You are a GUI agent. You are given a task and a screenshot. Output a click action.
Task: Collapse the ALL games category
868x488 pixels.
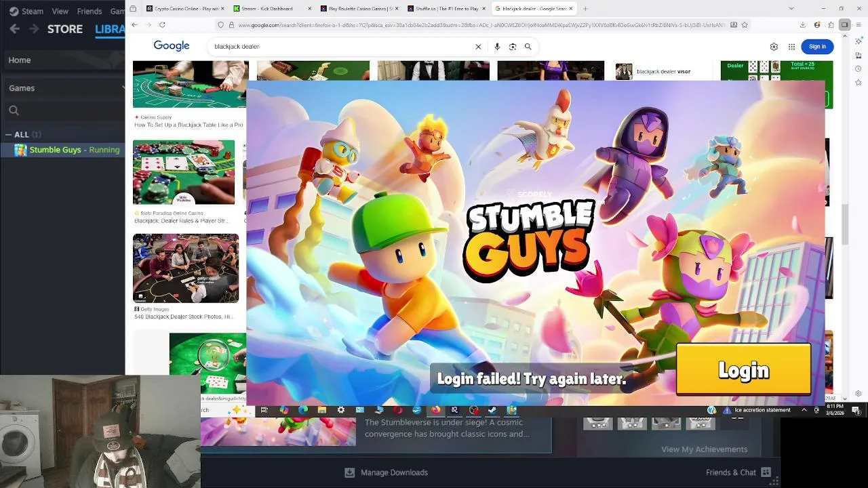coord(8,134)
